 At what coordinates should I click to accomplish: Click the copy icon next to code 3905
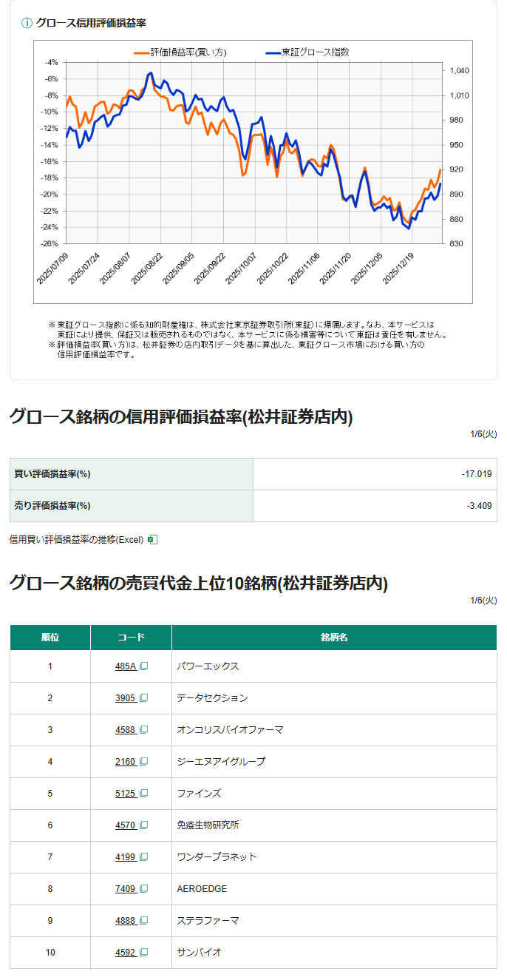click(x=144, y=698)
